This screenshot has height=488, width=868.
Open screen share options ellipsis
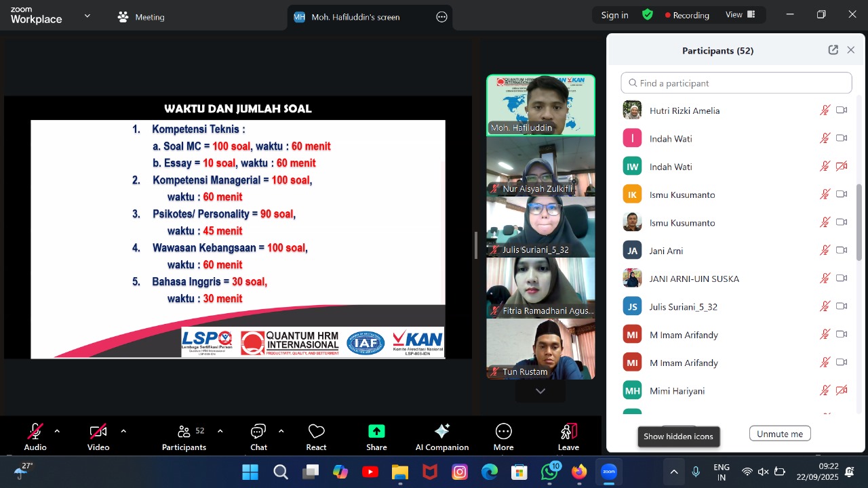[x=441, y=17]
